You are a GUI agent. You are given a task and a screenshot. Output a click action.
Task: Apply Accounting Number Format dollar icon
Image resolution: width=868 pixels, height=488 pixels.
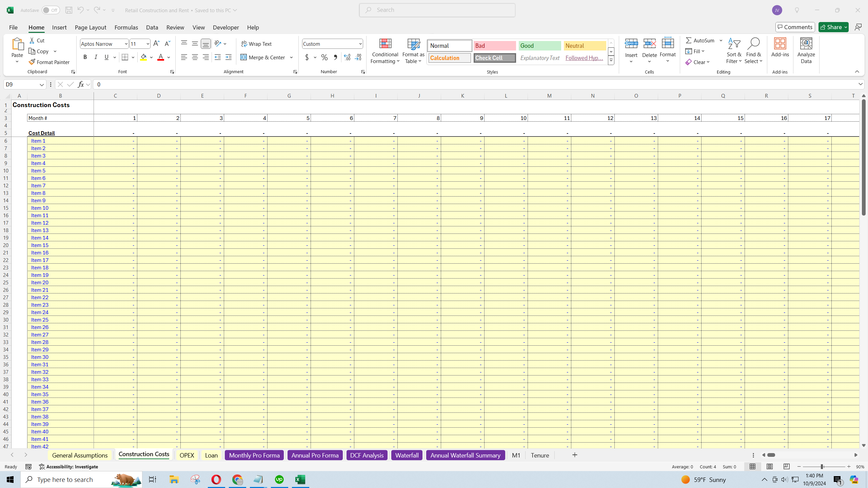307,57
